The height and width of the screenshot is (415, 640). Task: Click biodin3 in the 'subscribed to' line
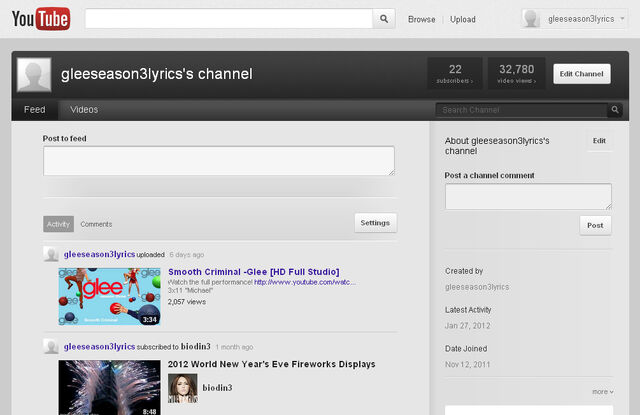[196, 346]
